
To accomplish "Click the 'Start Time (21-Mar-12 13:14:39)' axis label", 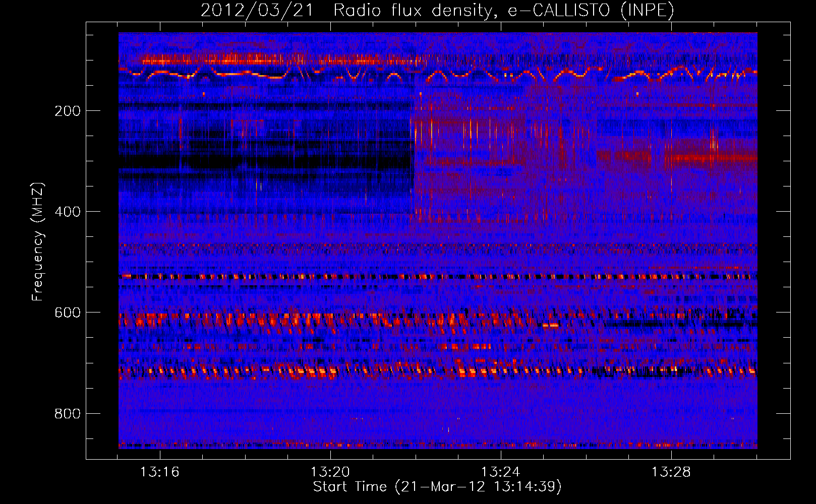I will (x=437, y=487).
